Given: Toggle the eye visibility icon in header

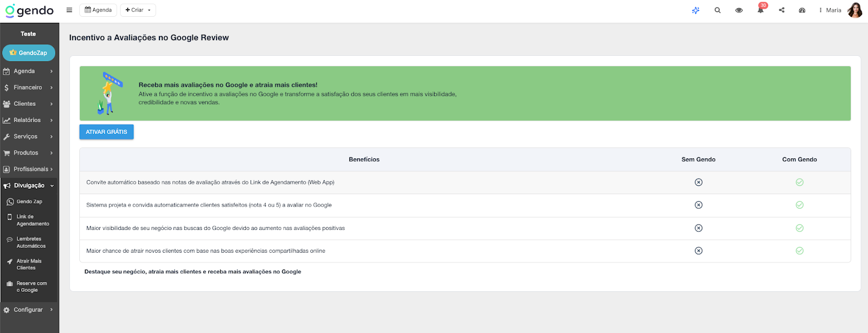Looking at the screenshot, I should point(739,10).
